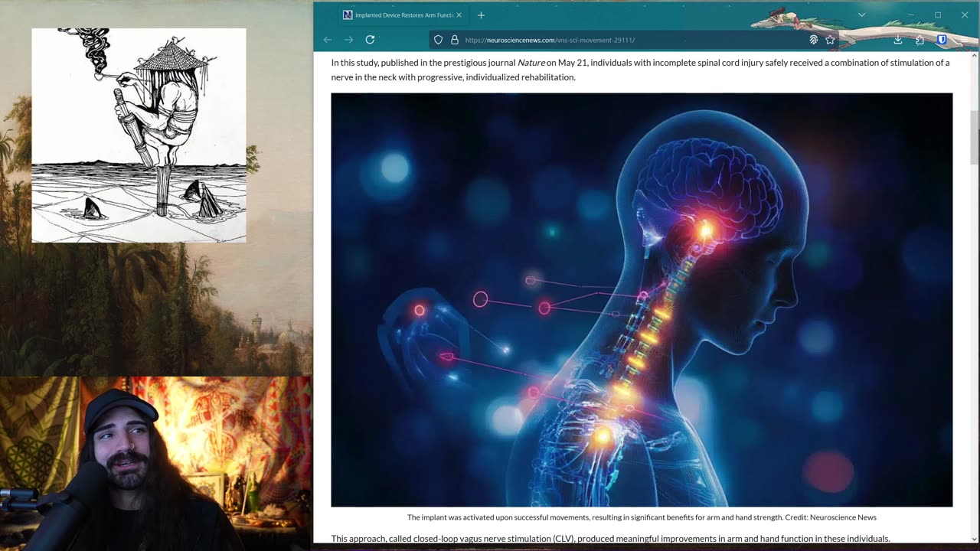Reload the current page
The height and width of the screenshot is (551, 980).
[x=370, y=40]
